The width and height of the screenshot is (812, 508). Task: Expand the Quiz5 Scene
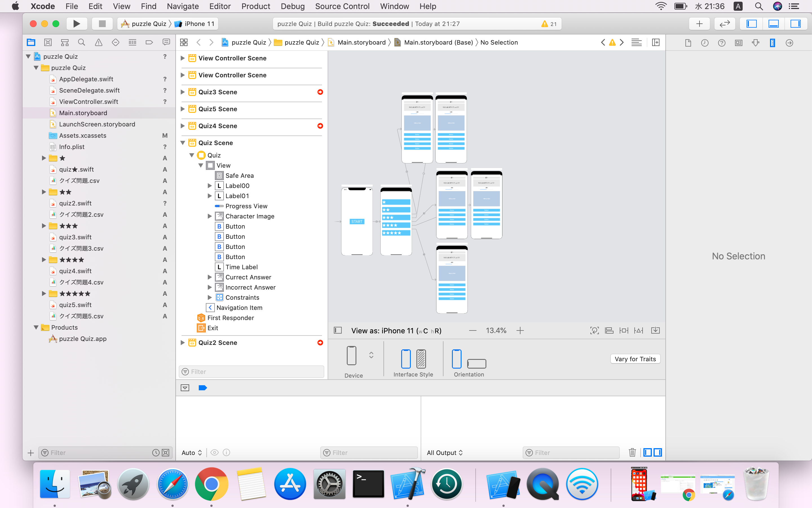tap(182, 109)
